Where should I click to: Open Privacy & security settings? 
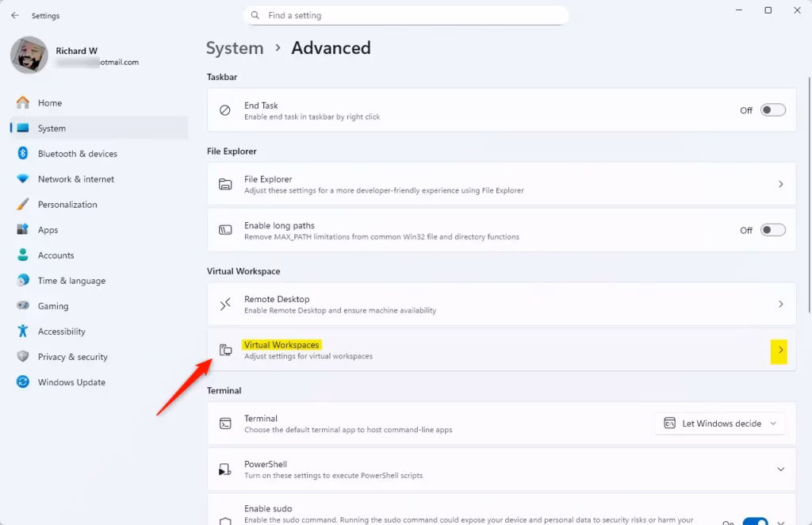(x=99, y=356)
